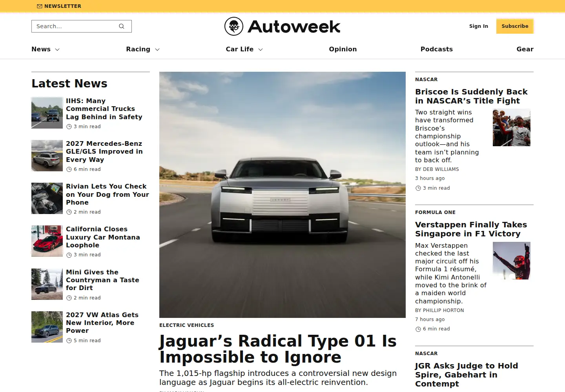Open '2027 VW Atlas Gets New Interior' headline
Image resolution: width=565 pixels, height=392 pixels.
click(102, 323)
